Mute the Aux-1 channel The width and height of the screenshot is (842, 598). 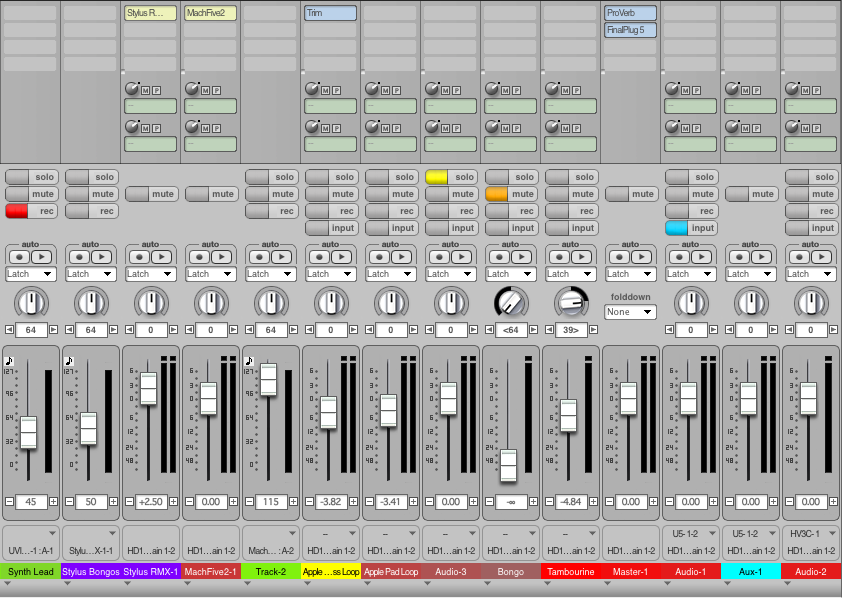pyautogui.click(x=751, y=194)
